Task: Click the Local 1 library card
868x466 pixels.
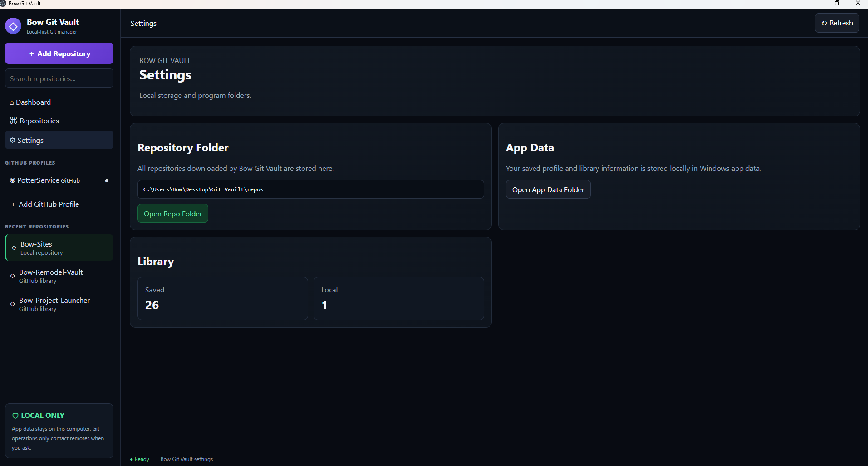Action: 398,298
